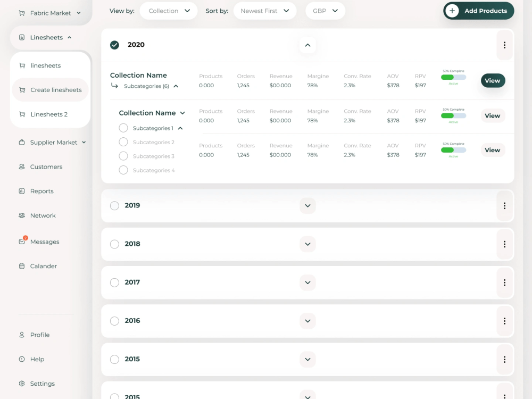Open the Sort by Newest First dropdown
This screenshot has width=532, height=399.
pyautogui.click(x=265, y=10)
